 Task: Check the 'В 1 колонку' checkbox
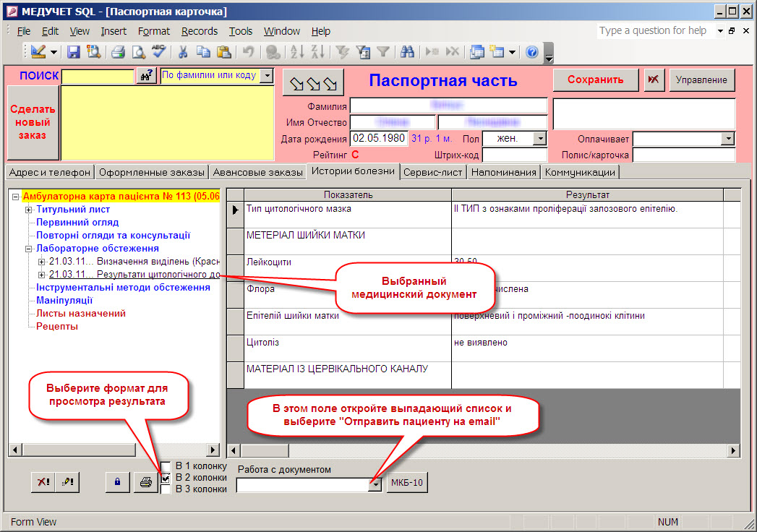click(166, 466)
